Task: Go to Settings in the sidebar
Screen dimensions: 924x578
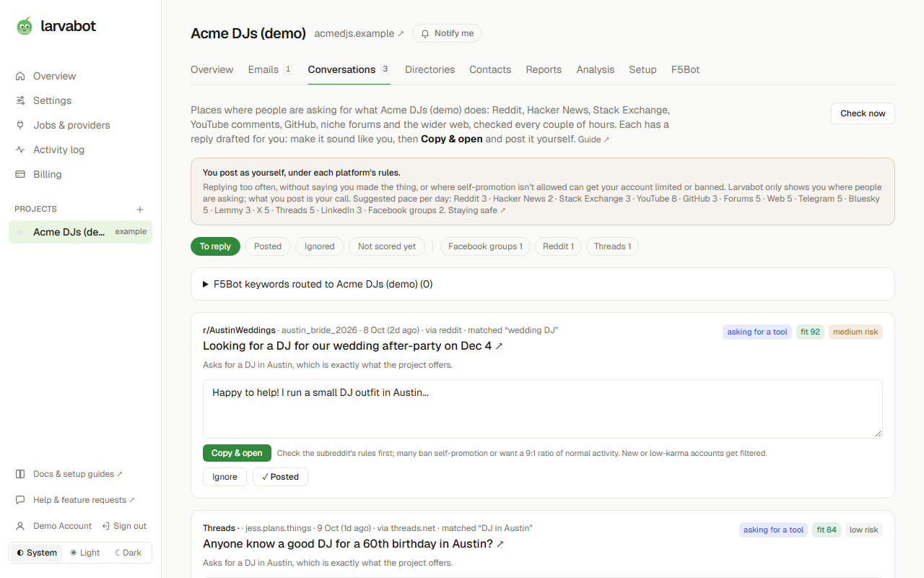Action: [x=81, y=100]
